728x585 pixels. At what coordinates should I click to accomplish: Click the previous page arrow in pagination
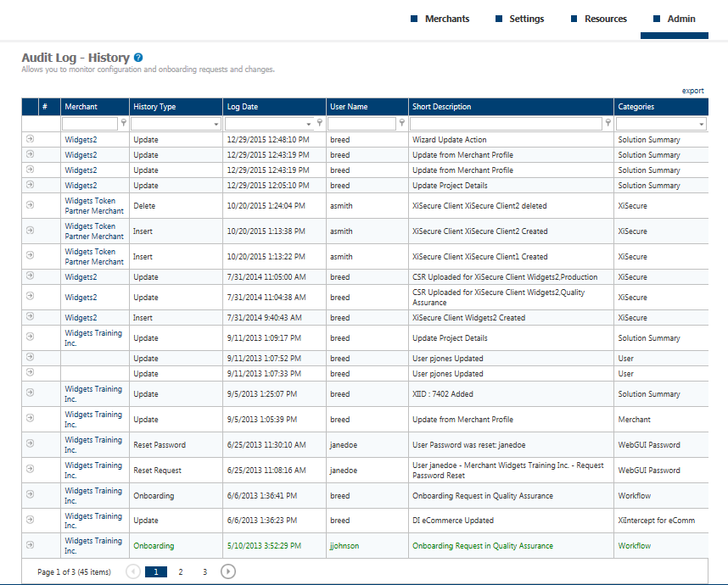pos(132,571)
